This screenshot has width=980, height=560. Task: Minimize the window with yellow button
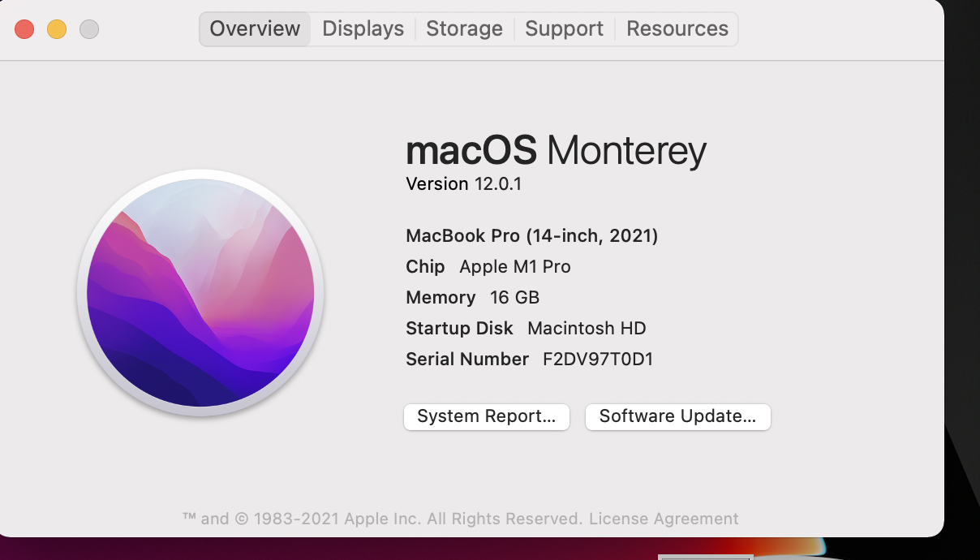point(57,30)
